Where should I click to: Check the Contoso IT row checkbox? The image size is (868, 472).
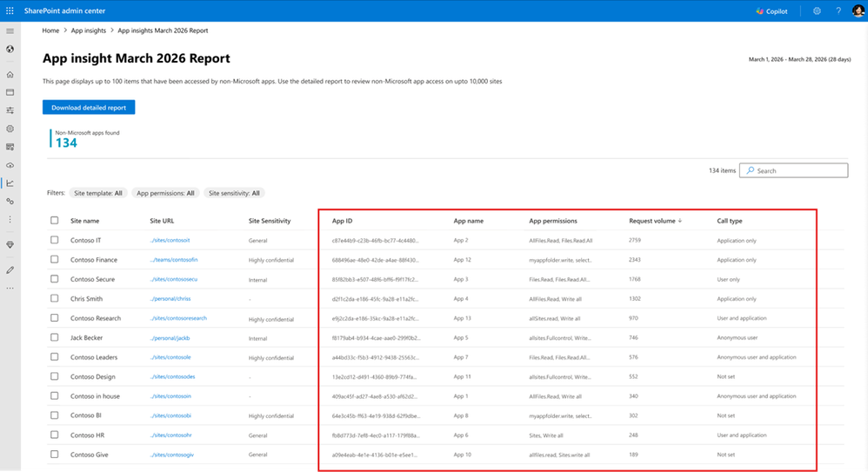(x=54, y=240)
